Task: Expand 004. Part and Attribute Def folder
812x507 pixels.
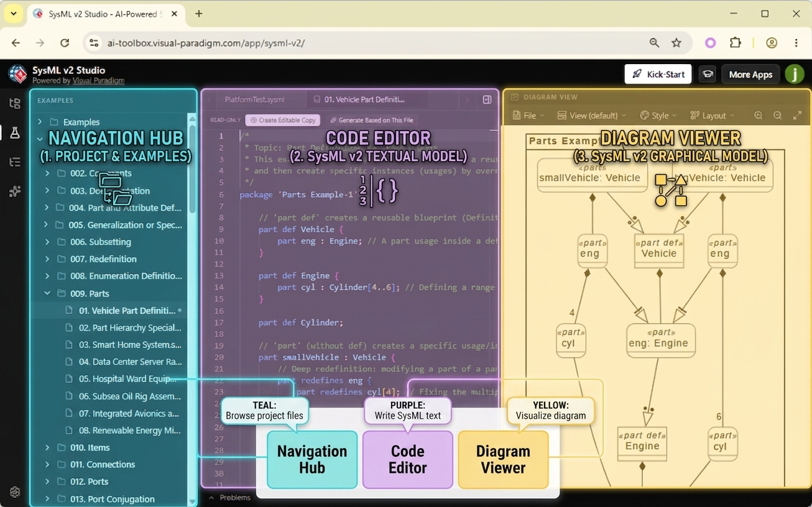Action: (46, 208)
